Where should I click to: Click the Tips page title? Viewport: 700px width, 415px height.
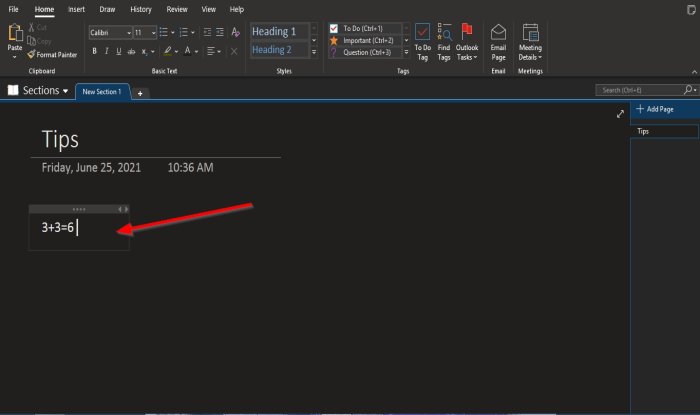tap(60, 140)
